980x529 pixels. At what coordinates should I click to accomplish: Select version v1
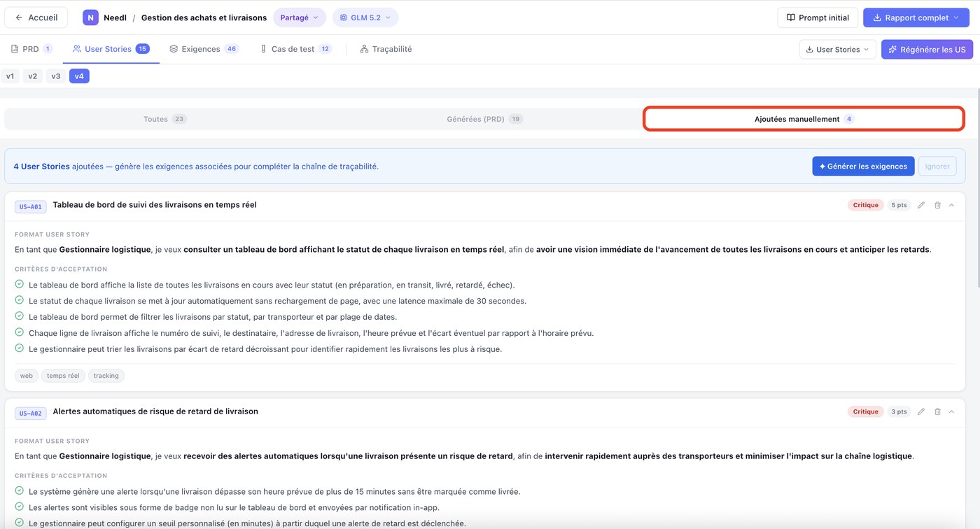click(x=10, y=76)
